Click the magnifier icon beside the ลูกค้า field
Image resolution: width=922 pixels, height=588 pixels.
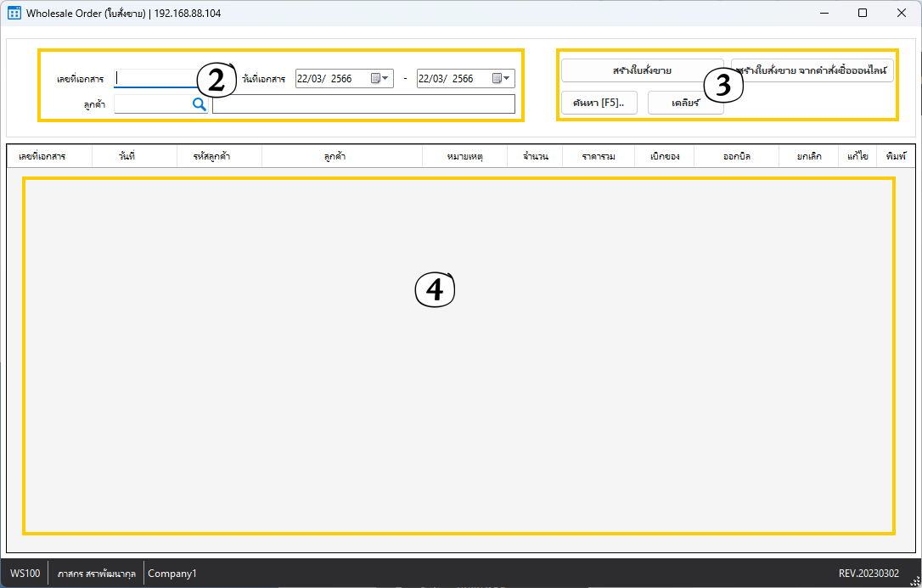coord(199,104)
